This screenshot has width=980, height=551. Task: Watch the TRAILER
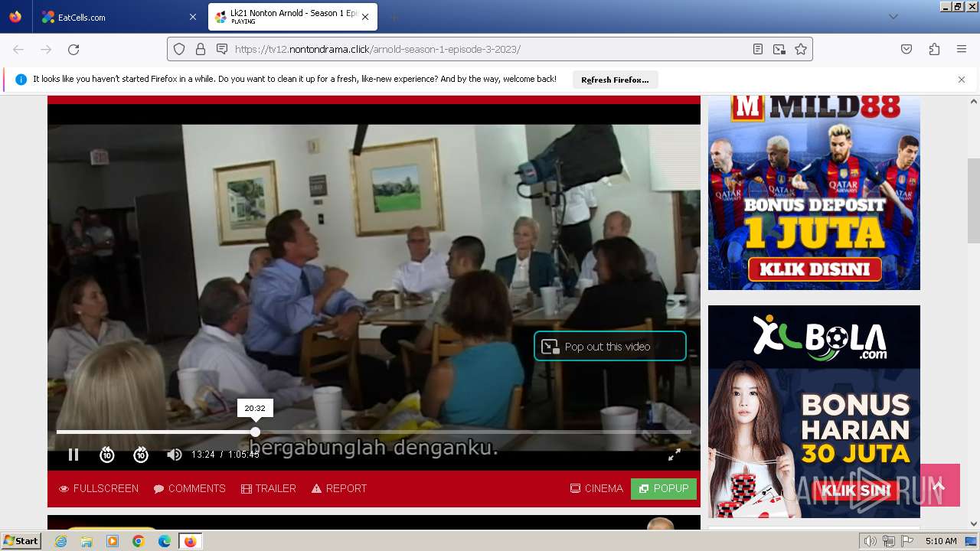(268, 488)
